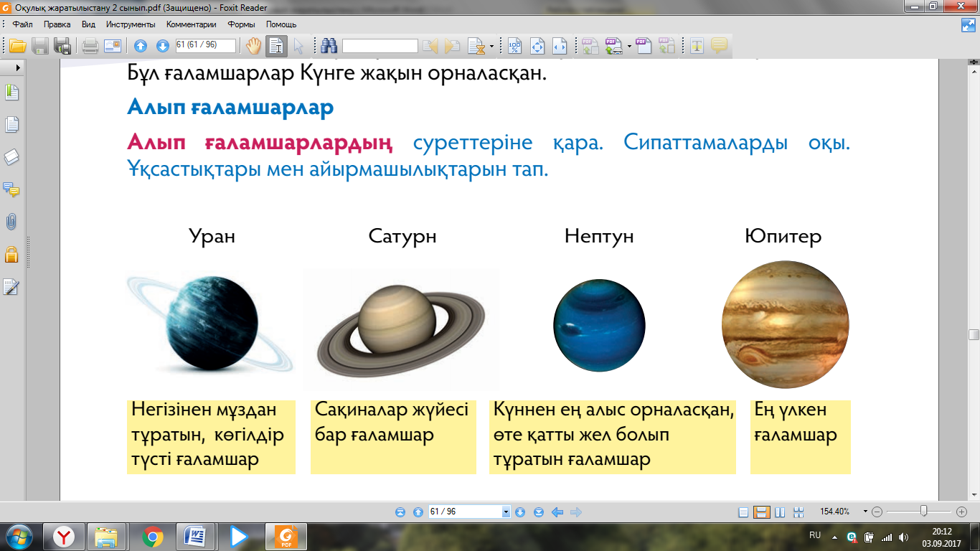This screenshot has width=980, height=551.
Task: Click the zoom slider handle
Action: (x=924, y=512)
